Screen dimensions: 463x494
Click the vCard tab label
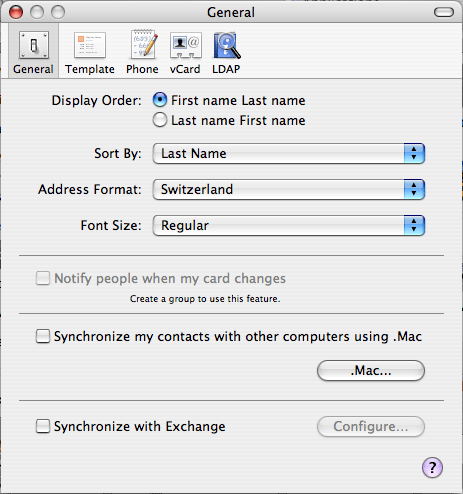[x=185, y=69]
